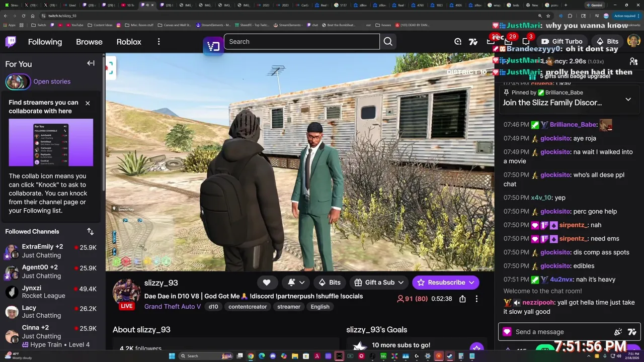Image resolution: width=644 pixels, height=362 pixels.
Task: Dismiss the collaborate tip card
Action: pyautogui.click(x=88, y=103)
